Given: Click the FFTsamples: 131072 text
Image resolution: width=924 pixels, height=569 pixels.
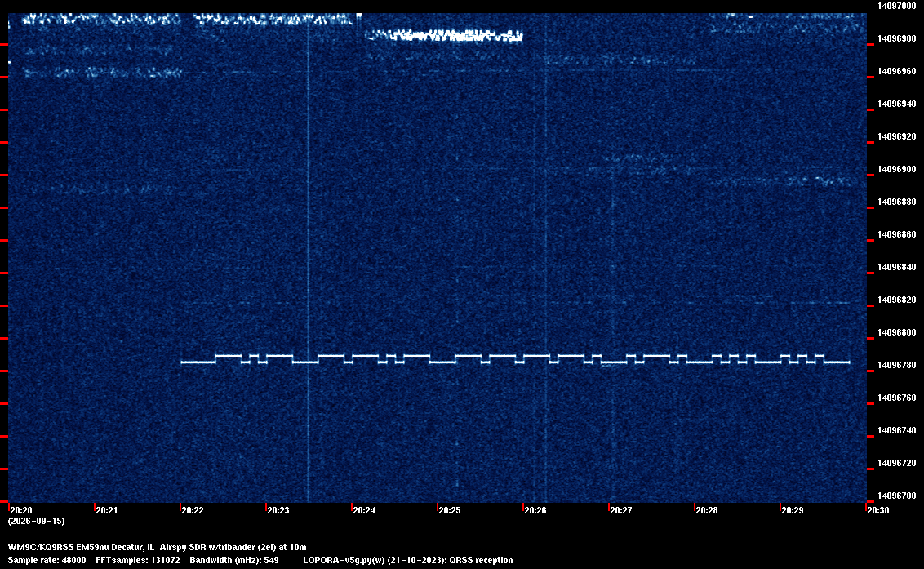Looking at the screenshot, I should (x=138, y=560).
